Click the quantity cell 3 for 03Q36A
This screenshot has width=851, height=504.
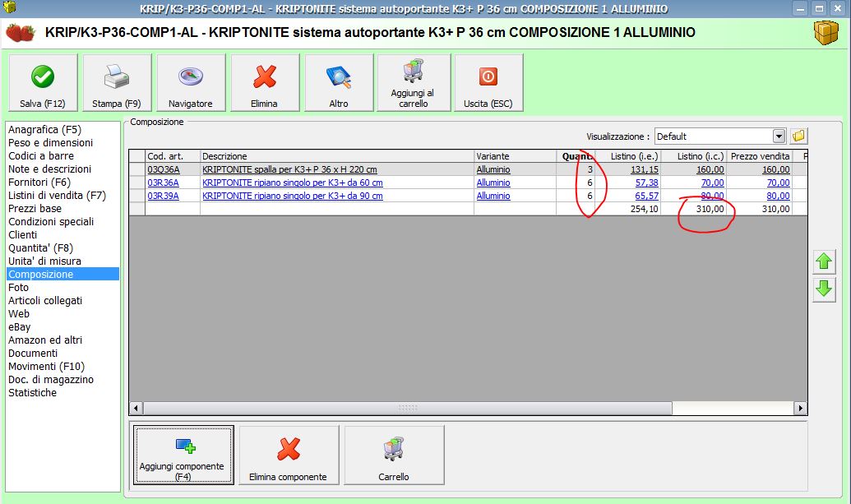(576, 169)
